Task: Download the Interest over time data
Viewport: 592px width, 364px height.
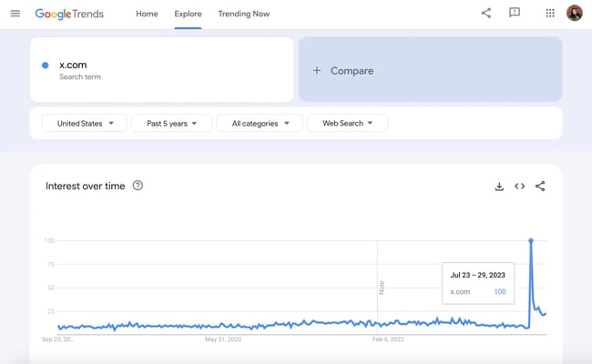Action: (499, 187)
